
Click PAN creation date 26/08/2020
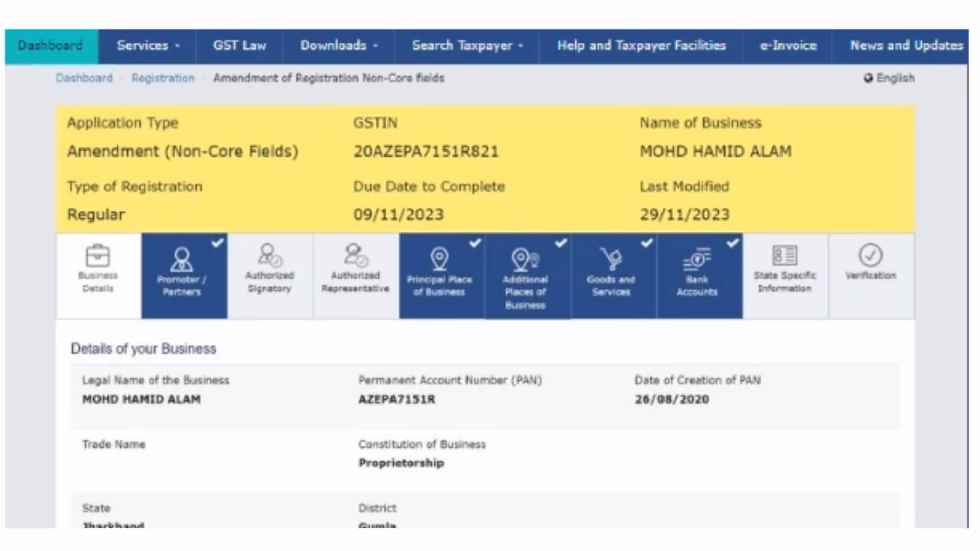click(x=672, y=399)
